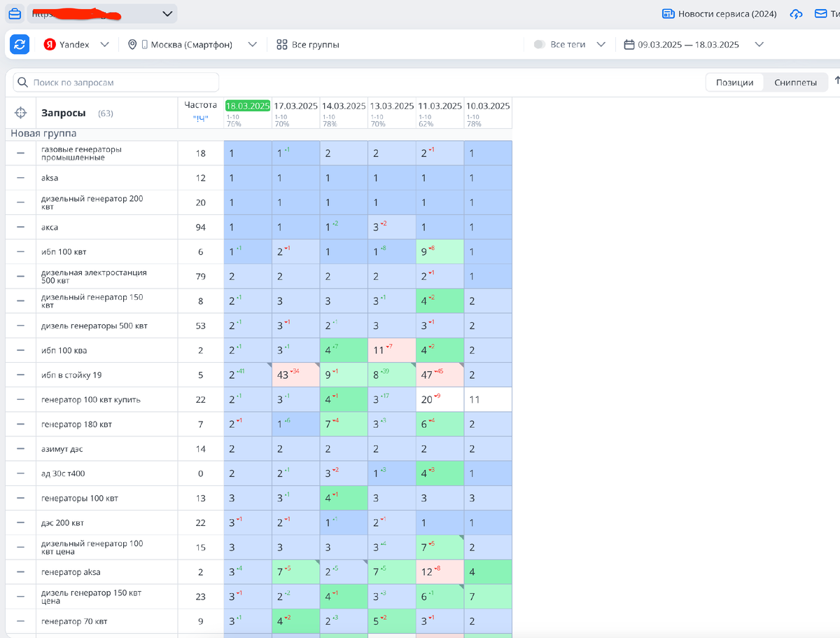The image size is (840, 638).
Task: Click the query text генератор aksa
Action: (x=71, y=572)
